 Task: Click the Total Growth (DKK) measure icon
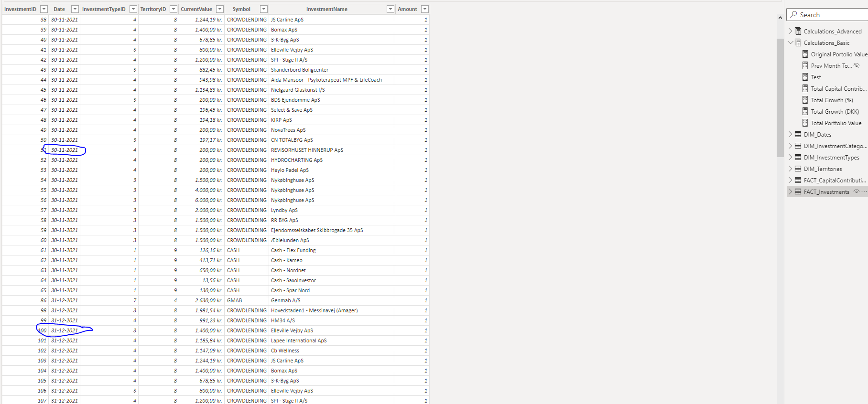pyautogui.click(x=805, y=111)
